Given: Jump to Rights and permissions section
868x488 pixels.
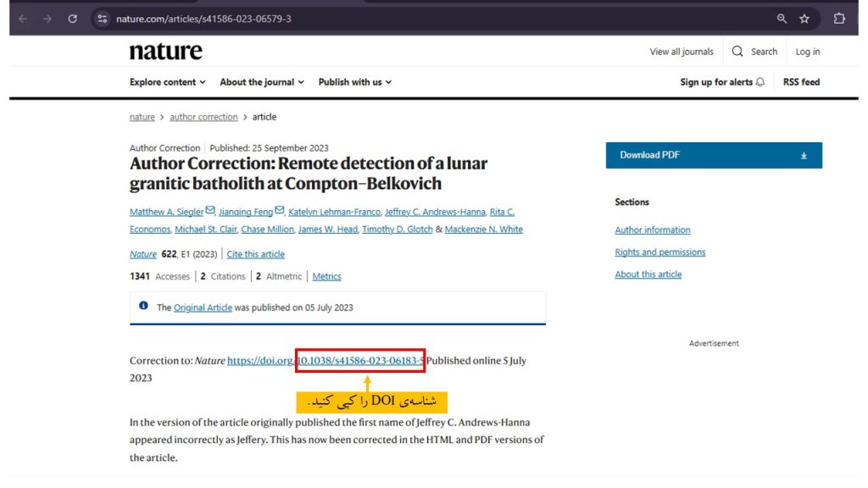Looking at the screenshot, I should coord(659,252).
